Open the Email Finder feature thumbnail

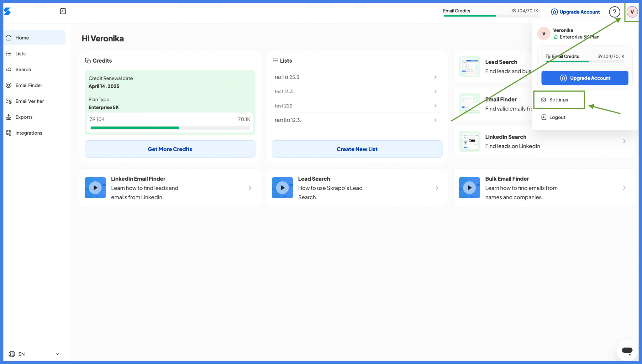[469, 104]
